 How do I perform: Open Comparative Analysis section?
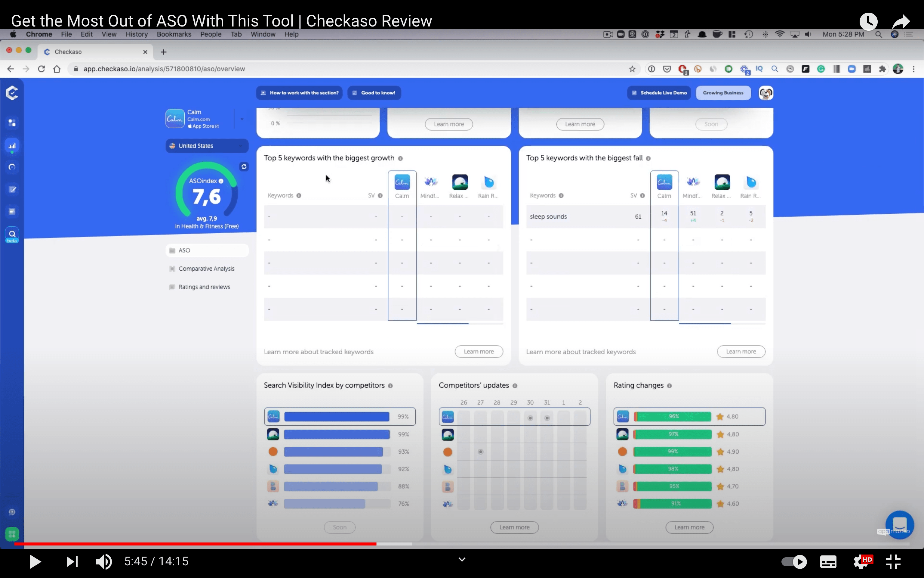click(207, 269)
